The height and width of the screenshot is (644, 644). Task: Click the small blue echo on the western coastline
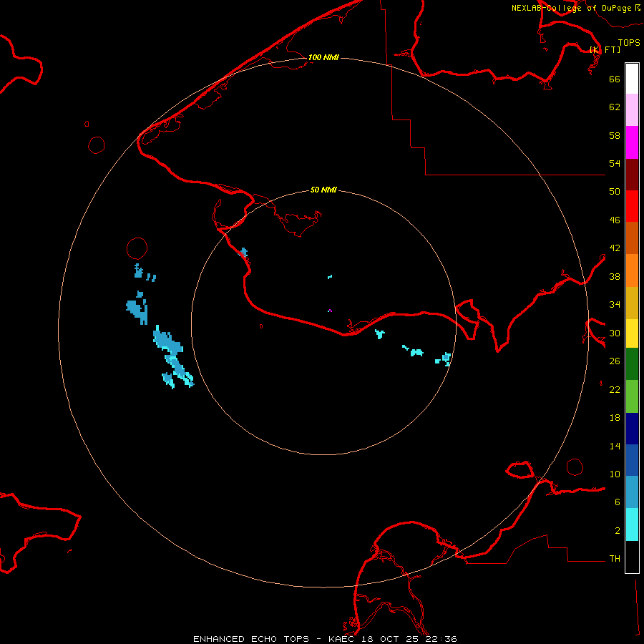(244, 252)
